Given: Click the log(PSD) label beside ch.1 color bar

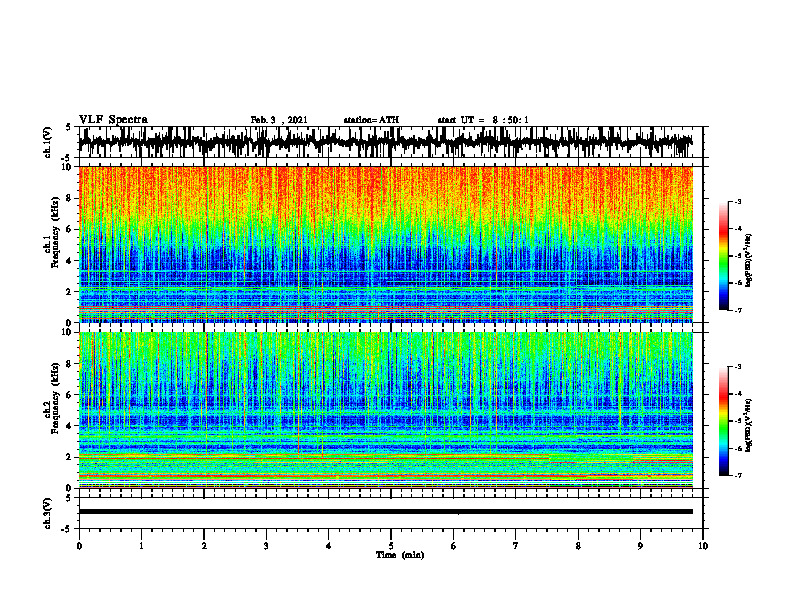Looking at the screenshot, I should pos(749,261).
